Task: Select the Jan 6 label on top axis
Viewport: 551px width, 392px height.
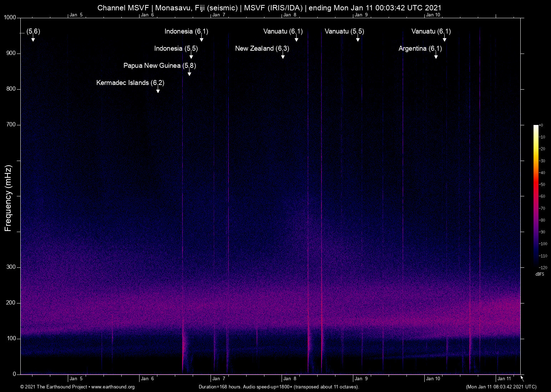Action: [147, 15]
